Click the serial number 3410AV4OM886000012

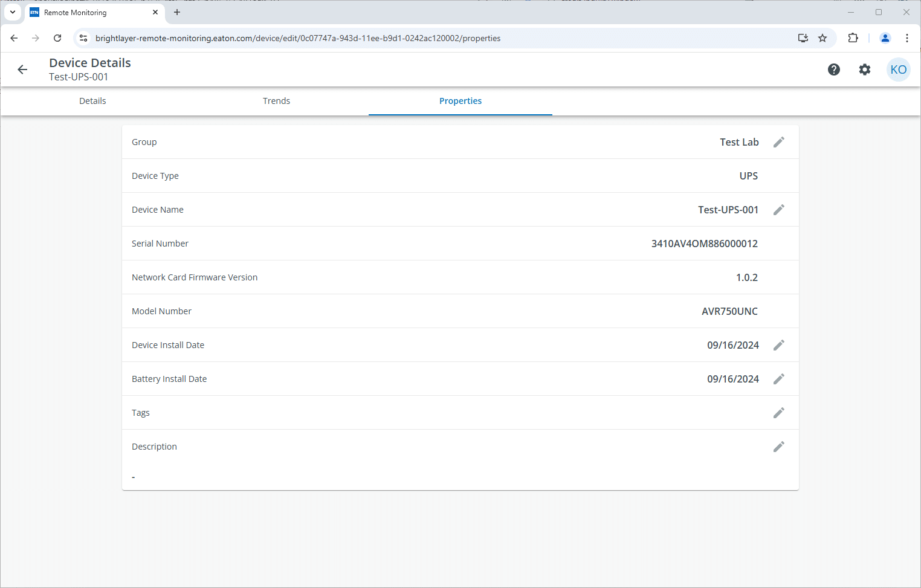(705, 244)
